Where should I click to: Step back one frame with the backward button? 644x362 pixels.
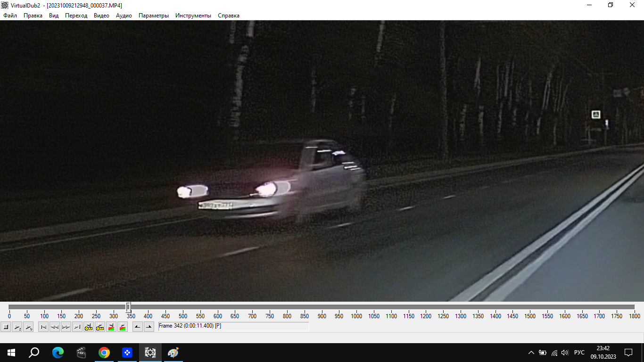(x=55, y=327)
